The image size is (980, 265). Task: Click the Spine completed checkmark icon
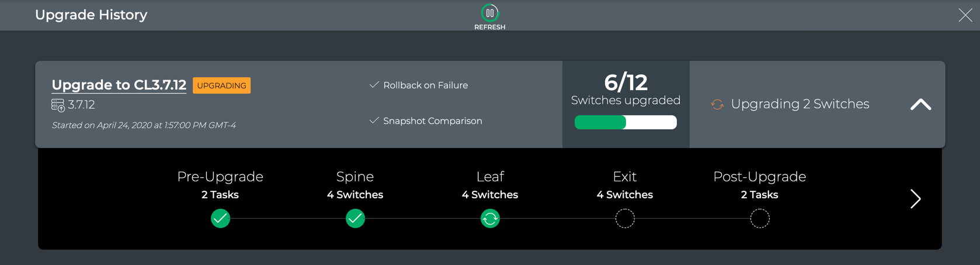[x=355, y=219]
